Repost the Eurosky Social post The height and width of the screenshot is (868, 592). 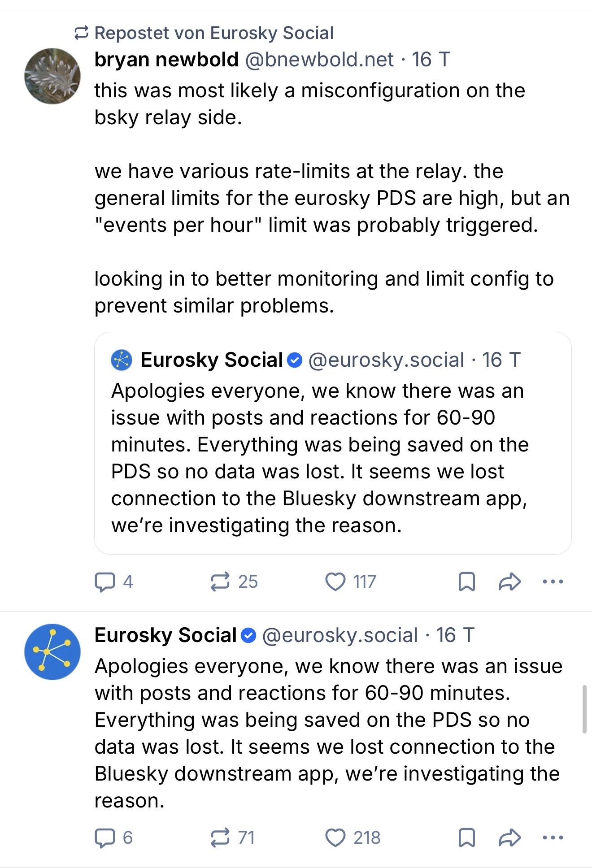pos(221,838)
